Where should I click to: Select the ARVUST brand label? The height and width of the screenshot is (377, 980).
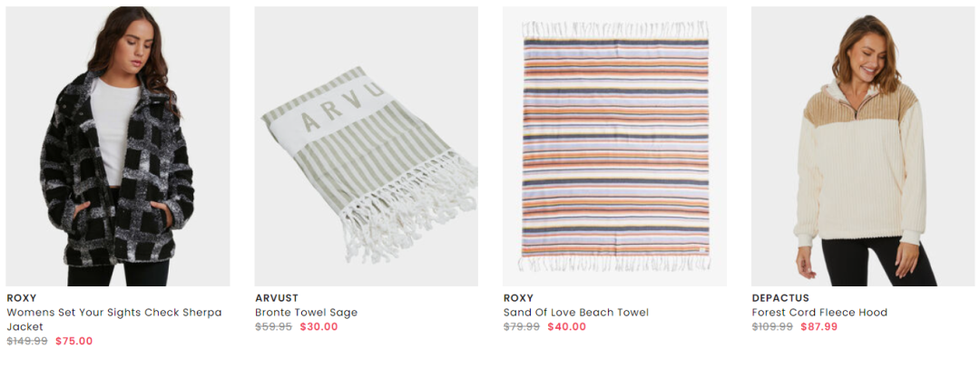pos(277,298)
